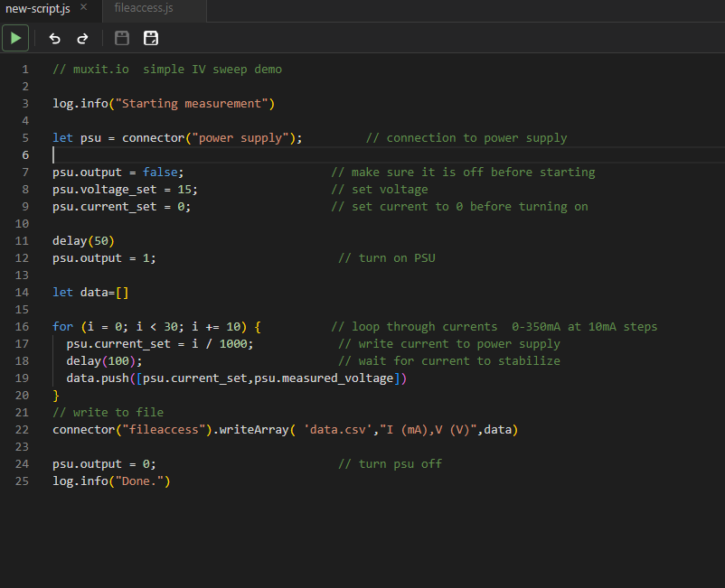Click the comment "// wait for current to stabilize"
The height and width of the screenshot is (588, 725).
point(449,361)
